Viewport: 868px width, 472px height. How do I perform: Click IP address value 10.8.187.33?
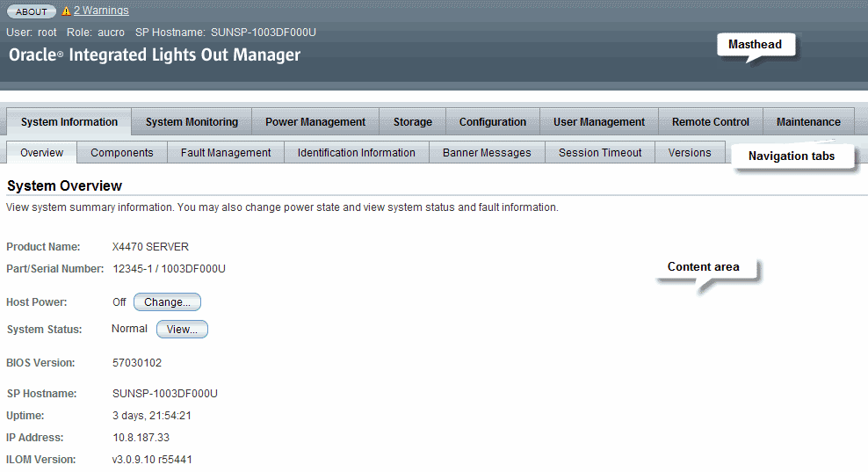(141, 438)
